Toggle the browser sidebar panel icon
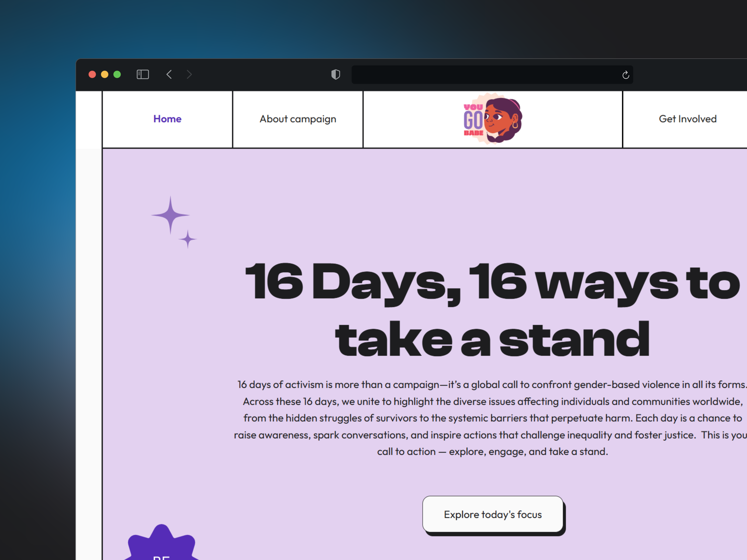The image size is (747, 560). pyautogui.click(x=143, y=74)
